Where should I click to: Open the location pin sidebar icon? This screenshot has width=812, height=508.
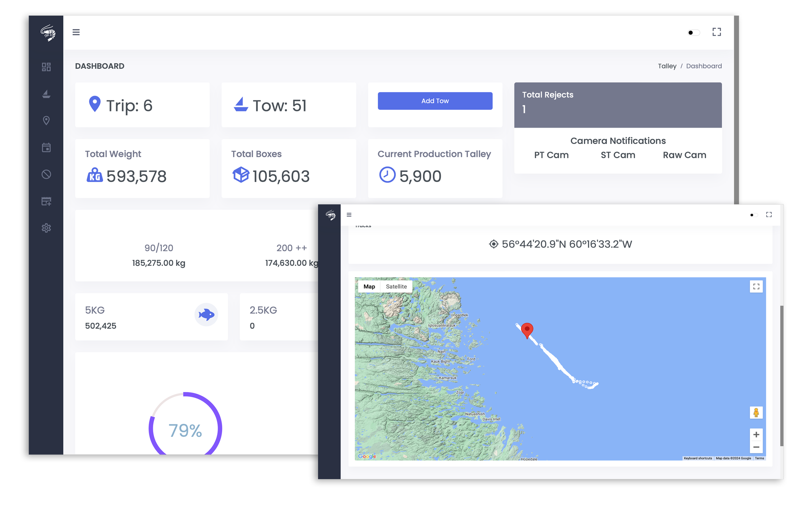pyautogui.click(x=46, y=121)
